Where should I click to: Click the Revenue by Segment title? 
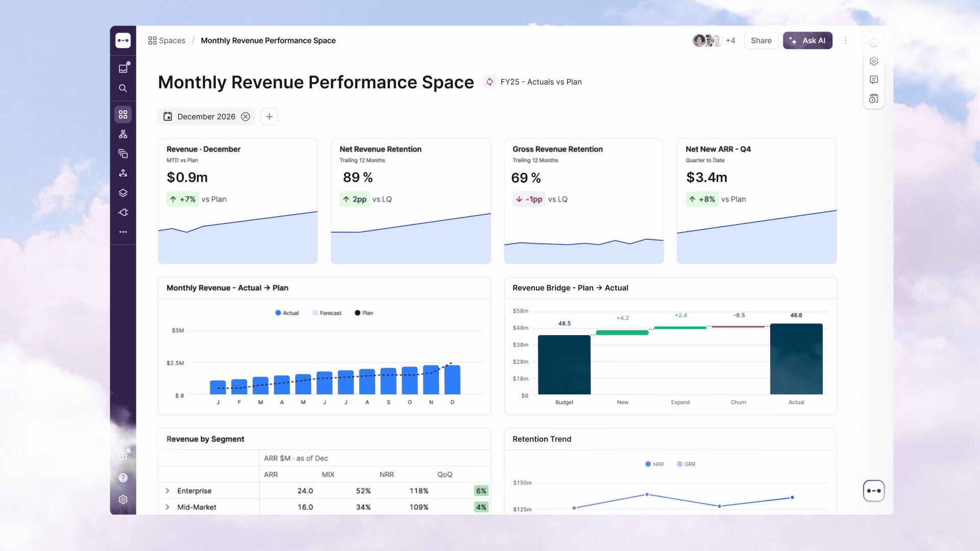(205, 439)
